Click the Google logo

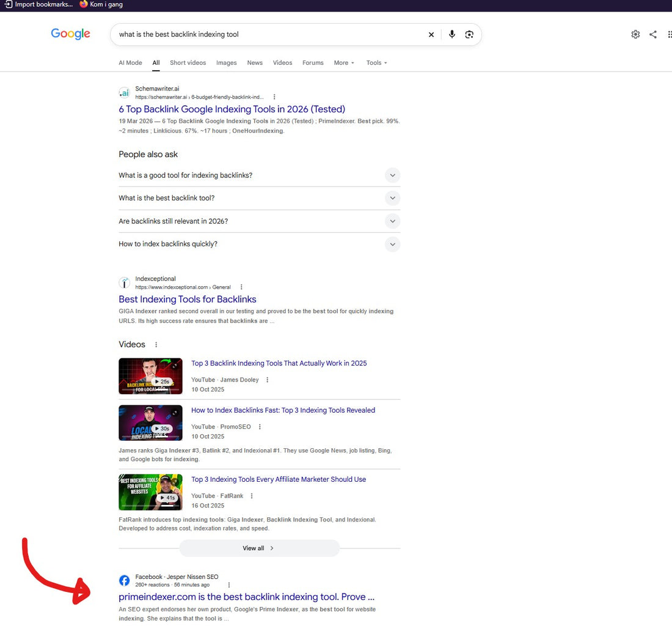pyautogui.click(x=70, y=34)
